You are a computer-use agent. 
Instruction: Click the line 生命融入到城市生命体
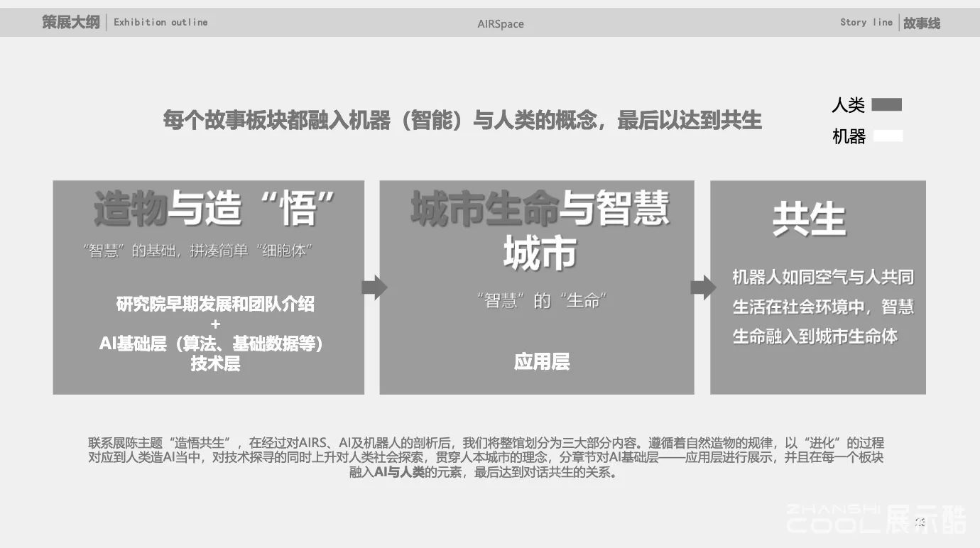[x=815, y=336]
